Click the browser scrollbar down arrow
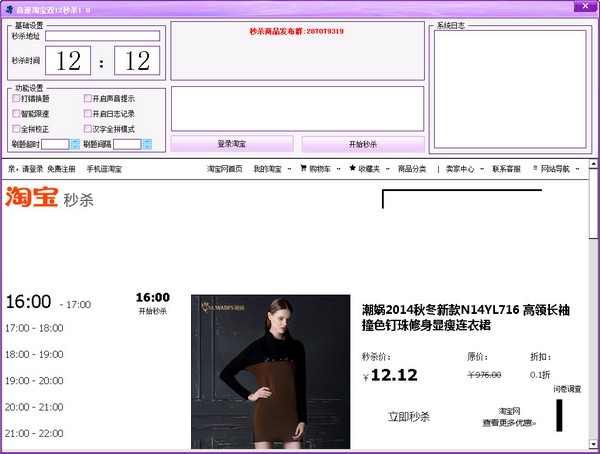The width and height of the screenshot is (600, 454). point(593,444)
